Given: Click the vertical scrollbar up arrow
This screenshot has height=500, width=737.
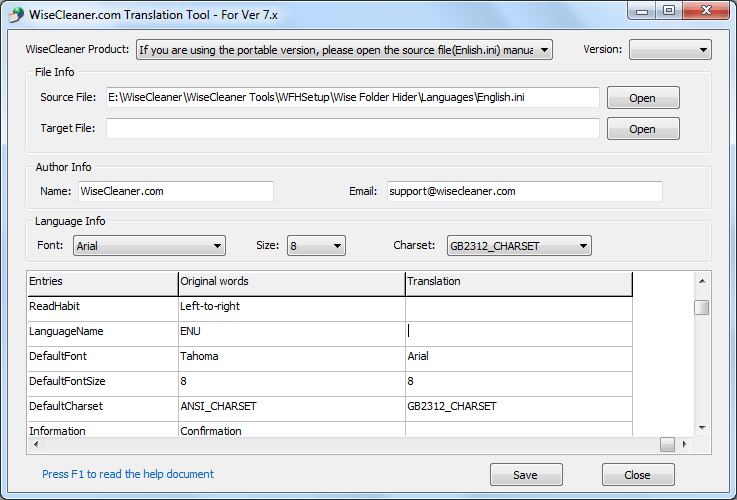Looking at the screenshot, I should click(x=702, y=281).
